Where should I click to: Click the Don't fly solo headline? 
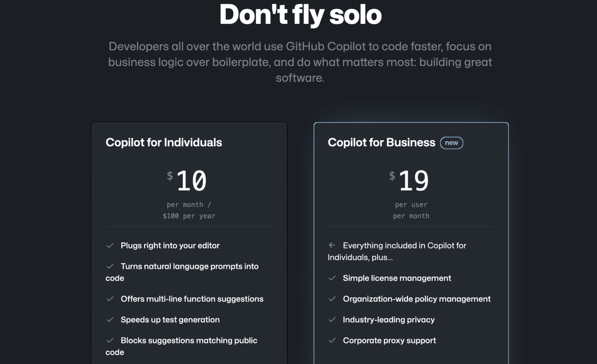tap(300, 15)
